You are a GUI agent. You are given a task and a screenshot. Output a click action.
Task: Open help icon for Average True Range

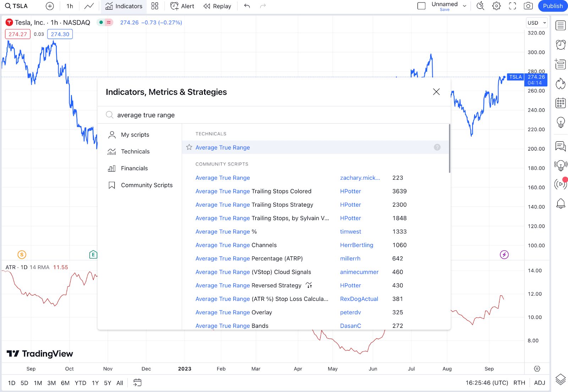[437, 147]
